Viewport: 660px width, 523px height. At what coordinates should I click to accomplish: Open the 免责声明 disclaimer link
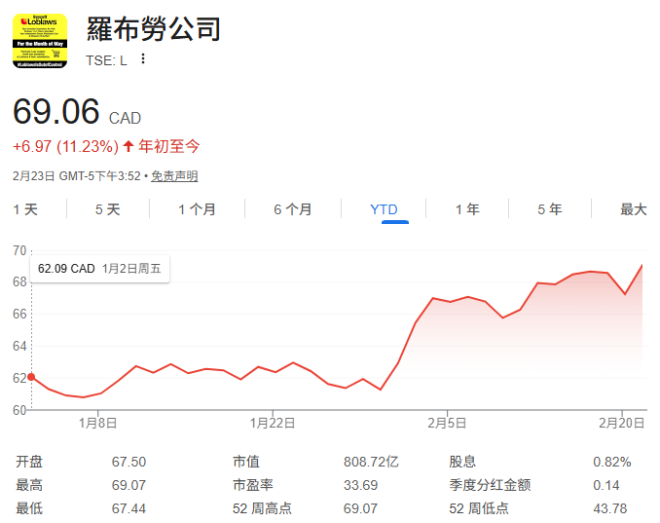click(175, 176)
